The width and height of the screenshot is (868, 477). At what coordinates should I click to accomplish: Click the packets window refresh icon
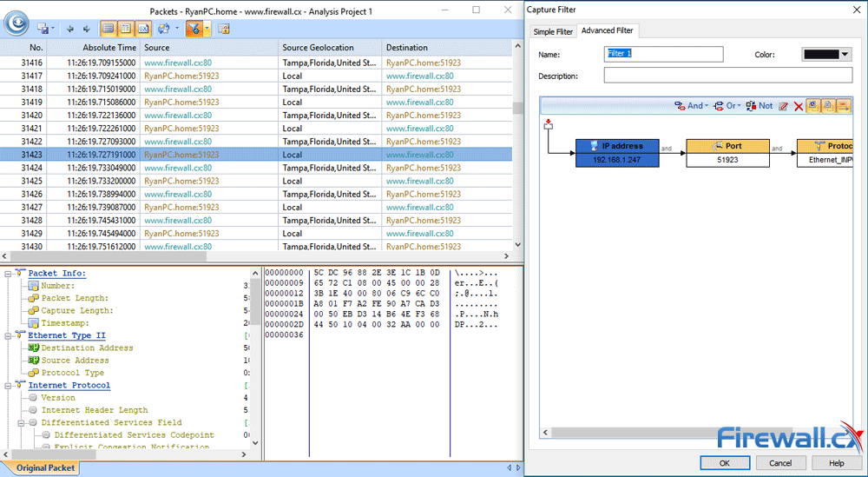[x=164, y=29]
